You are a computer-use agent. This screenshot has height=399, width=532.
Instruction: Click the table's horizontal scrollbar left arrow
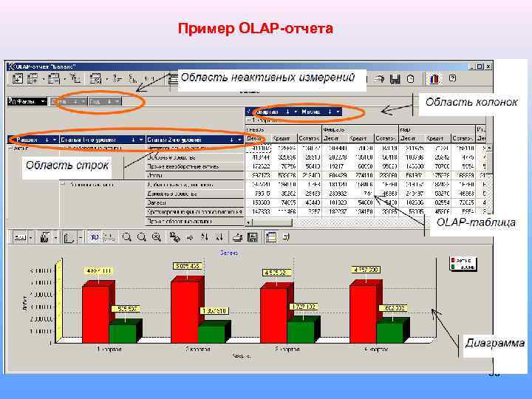249,222
